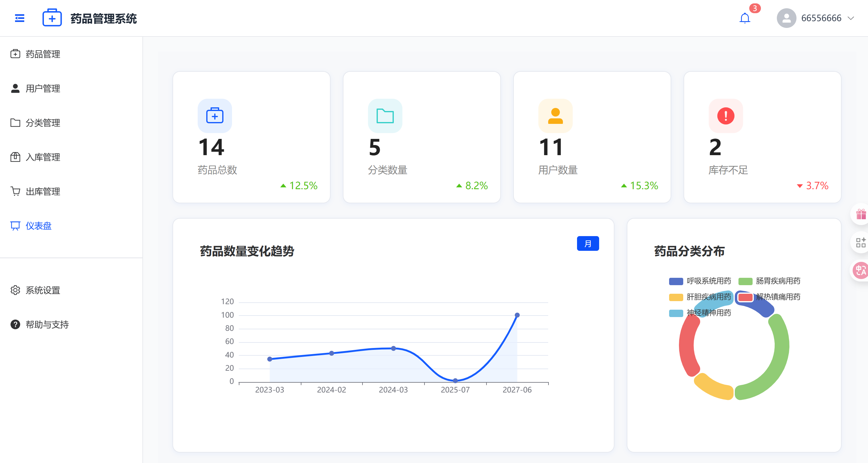Click the medicine kit logo icon
868x463 pixels.
[52, 18]
